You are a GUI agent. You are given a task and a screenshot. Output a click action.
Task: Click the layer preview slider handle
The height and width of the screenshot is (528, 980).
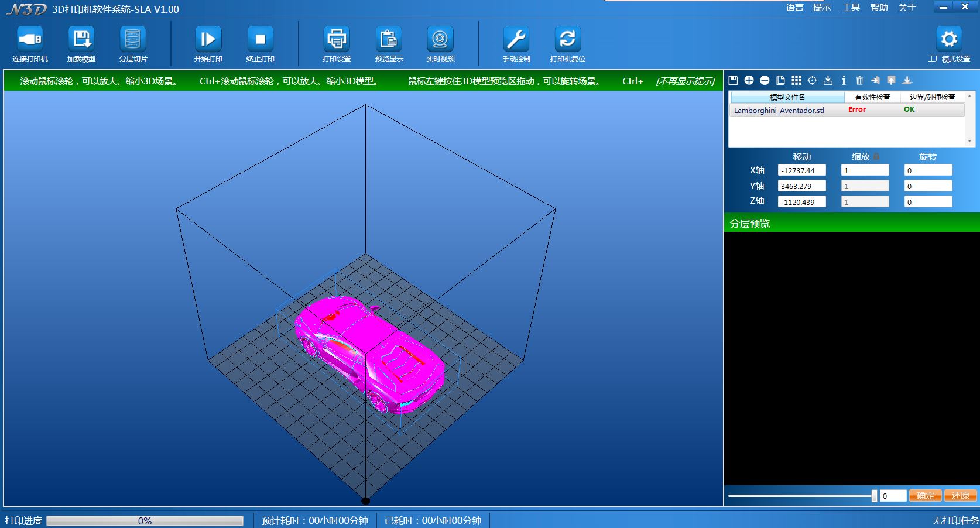[874, 496]
